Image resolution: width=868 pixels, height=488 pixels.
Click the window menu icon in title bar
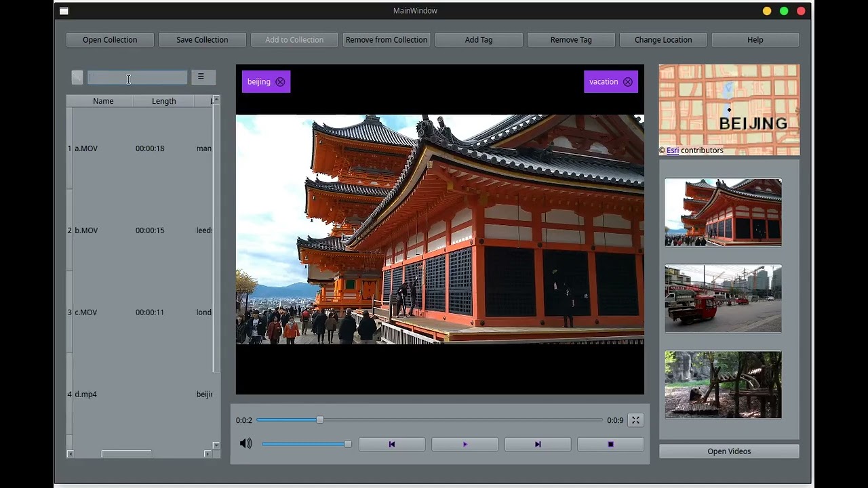click(64, 11)
